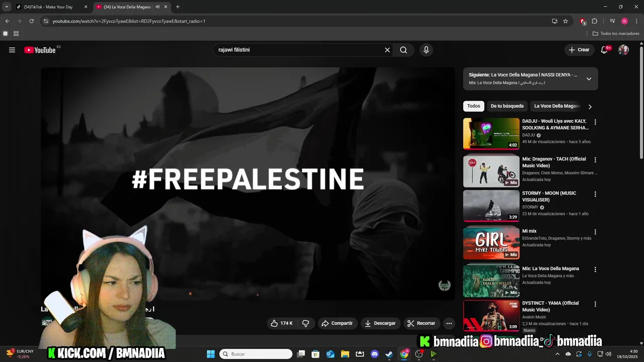The image size is (644, 362).
Task: Open the YouTube account avatar menu
Action: (623, 50)
